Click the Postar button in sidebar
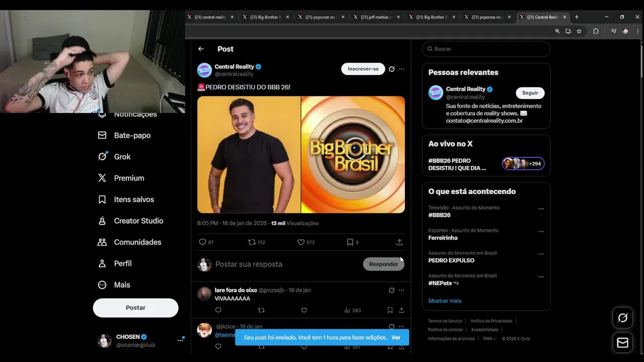This screenshot has height=362, width=644. click(135, 308)
